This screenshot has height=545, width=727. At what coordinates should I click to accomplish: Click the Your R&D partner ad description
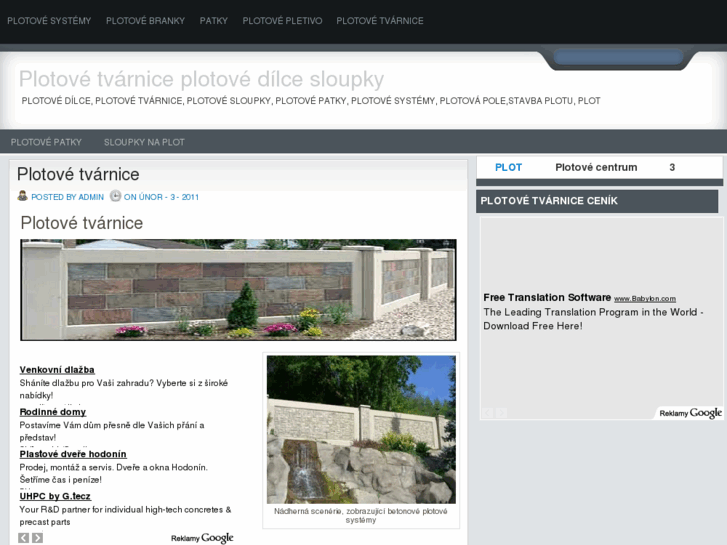coord(125,516)
